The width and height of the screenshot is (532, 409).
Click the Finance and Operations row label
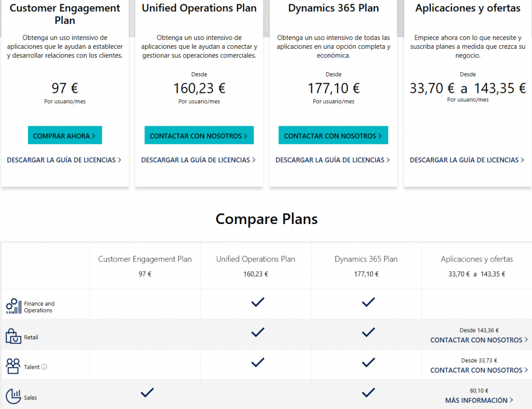(39, 307)
